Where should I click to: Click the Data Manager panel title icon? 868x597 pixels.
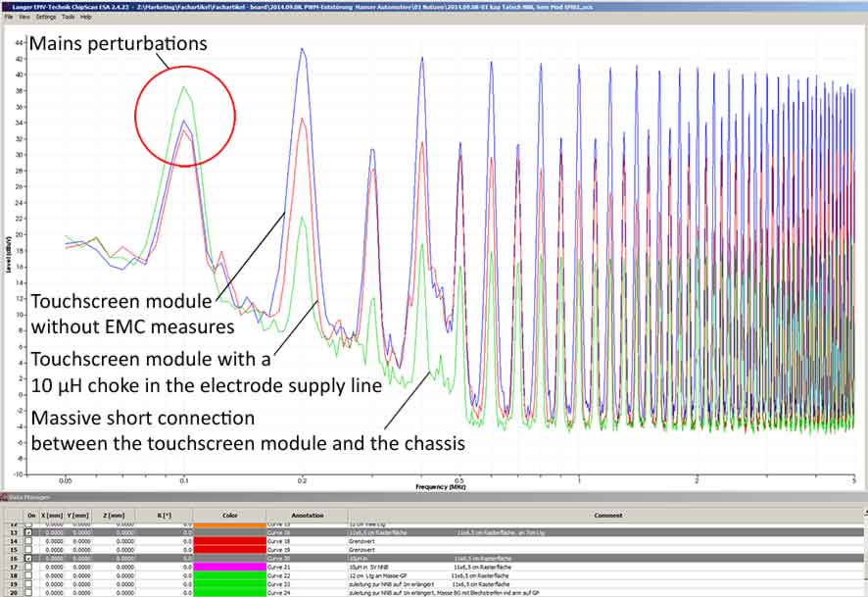click(5, 499)
